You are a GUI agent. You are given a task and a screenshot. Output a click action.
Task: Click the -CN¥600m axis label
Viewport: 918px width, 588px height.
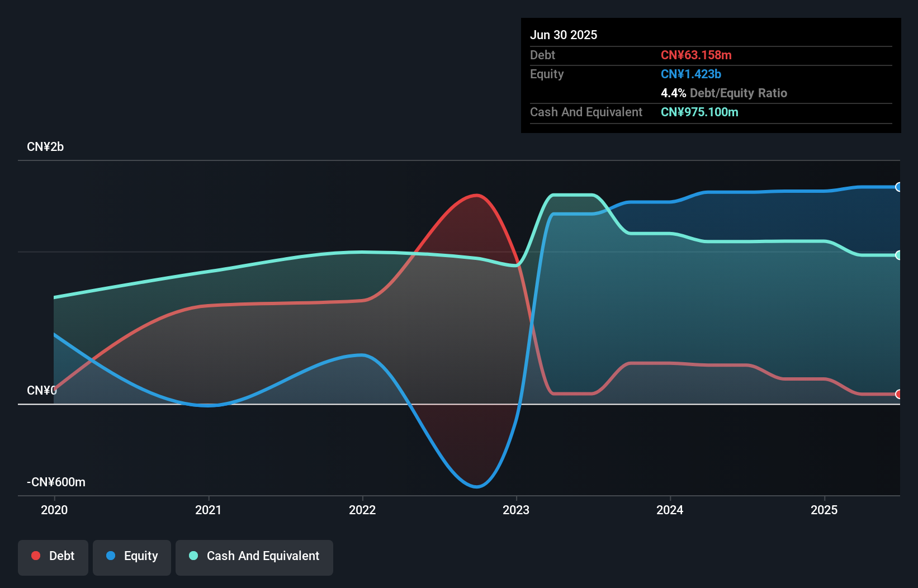pos(56,482)
